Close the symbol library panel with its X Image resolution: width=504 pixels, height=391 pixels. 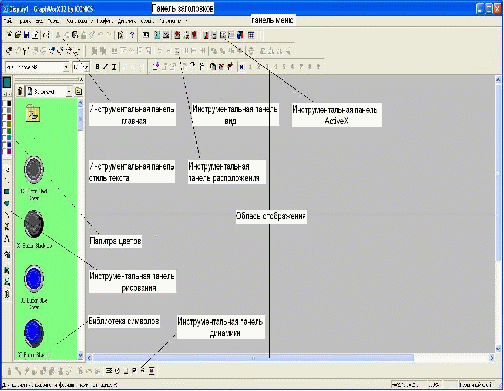(x=81, y=79)
